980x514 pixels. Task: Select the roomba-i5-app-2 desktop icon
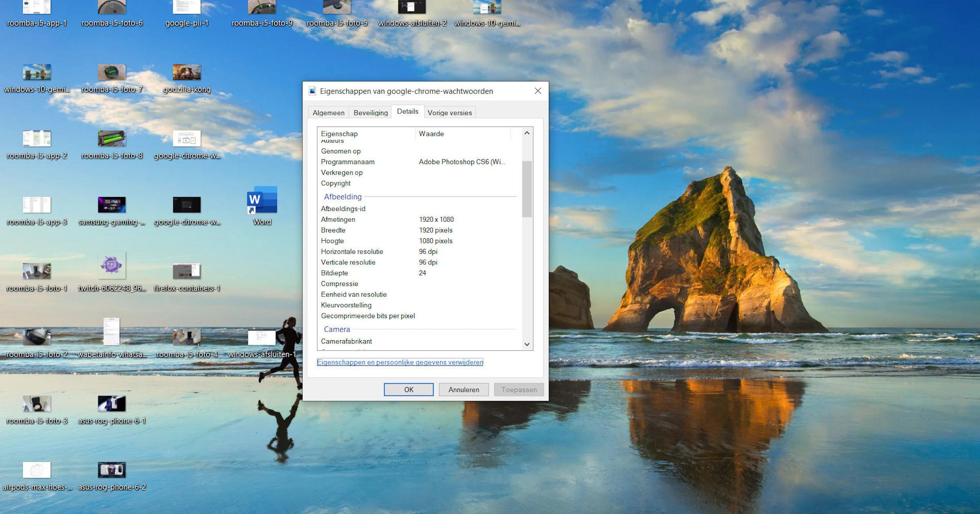pyautogui.click(x=37, y=145)
